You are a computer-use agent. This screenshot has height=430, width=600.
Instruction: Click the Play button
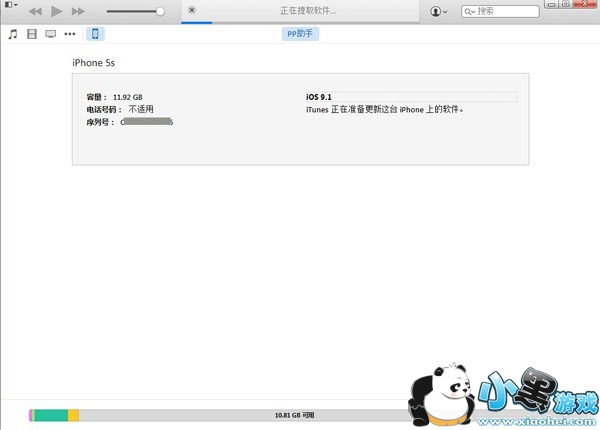click(57, 11)
